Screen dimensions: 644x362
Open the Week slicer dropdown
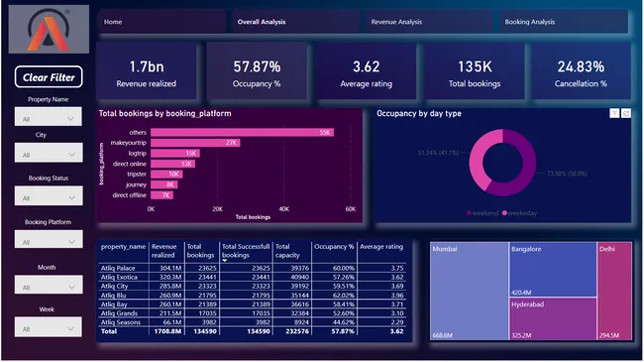pos(49,327)
